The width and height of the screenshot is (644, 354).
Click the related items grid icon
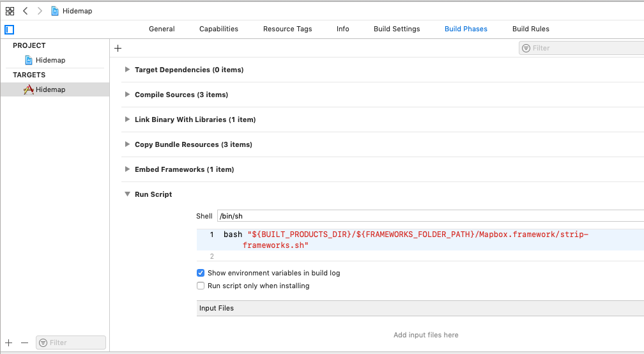pos(10,11)
